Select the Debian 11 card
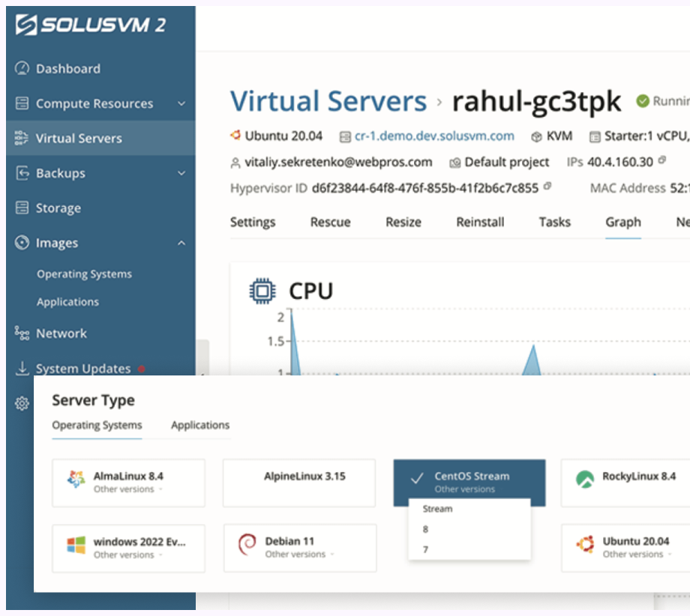This screenshot has height=616, width=690. pos(300,548)
